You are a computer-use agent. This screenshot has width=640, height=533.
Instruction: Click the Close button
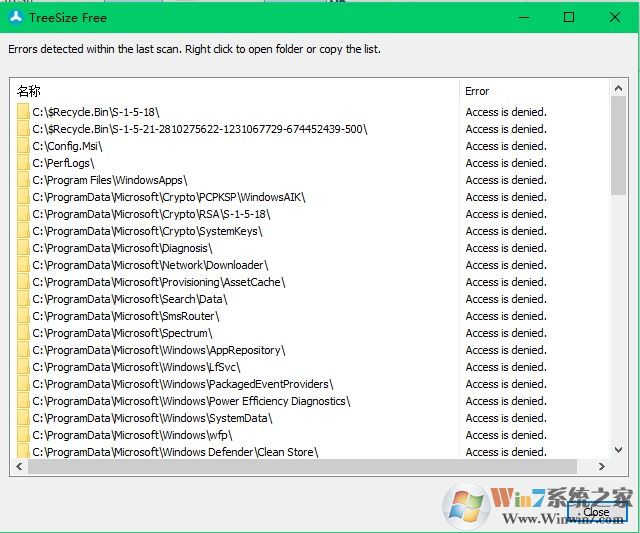pos(597,512)
